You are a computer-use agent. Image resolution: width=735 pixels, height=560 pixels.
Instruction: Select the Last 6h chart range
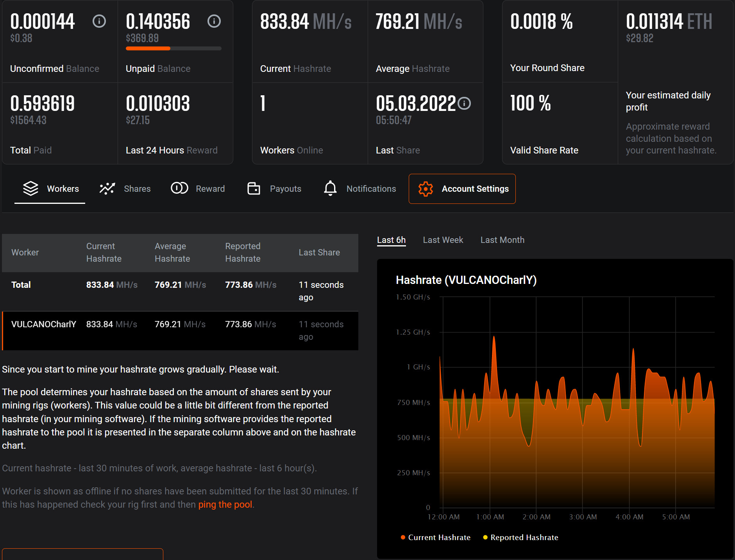[391, 240]
